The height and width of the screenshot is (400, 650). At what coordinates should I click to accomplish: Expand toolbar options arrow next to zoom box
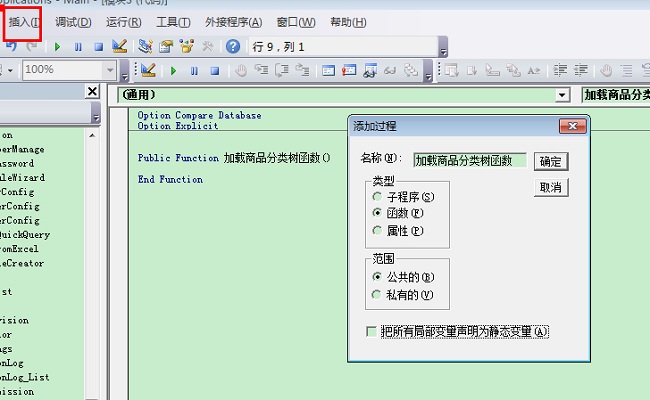(x=124, y=71)
